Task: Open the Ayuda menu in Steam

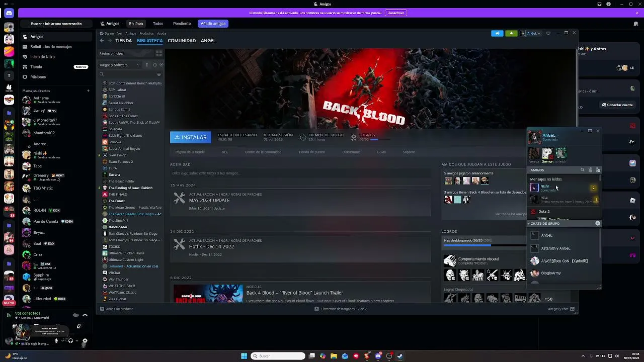Action: click(162, 33)
